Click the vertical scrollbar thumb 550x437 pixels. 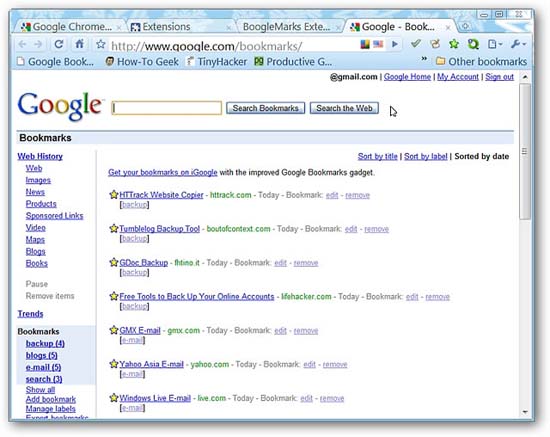[525, 151]
